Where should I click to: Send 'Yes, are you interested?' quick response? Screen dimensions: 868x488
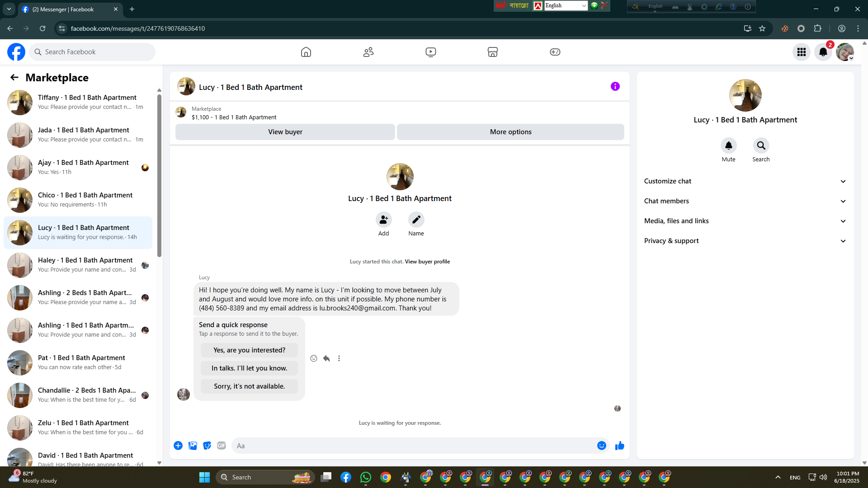coord(250,350)
